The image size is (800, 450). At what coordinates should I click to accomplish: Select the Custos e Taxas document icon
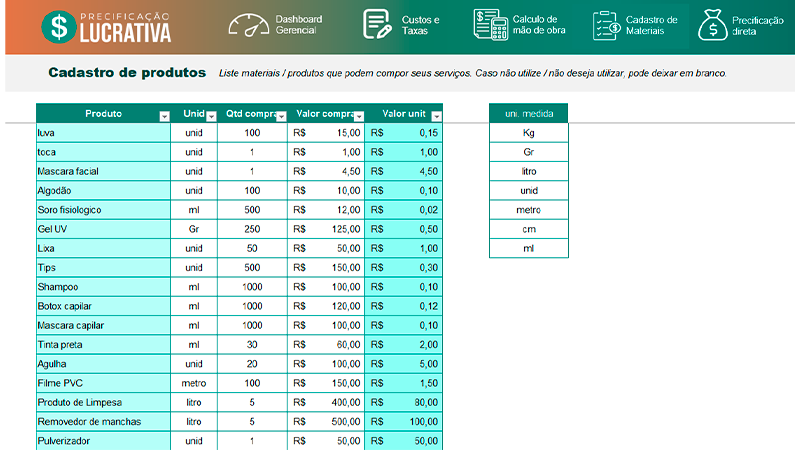(377, 24)
